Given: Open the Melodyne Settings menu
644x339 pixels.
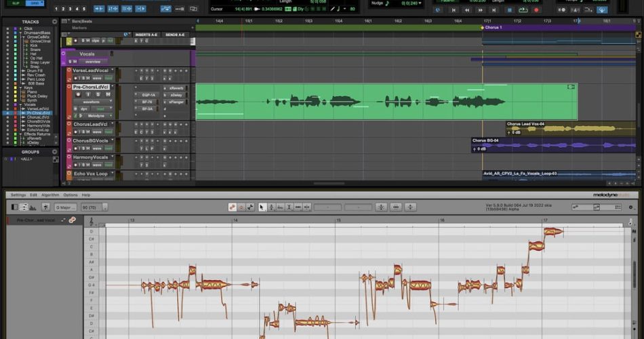Looking at the screenshot, I should pyautogui.click(x=18, y=195).
